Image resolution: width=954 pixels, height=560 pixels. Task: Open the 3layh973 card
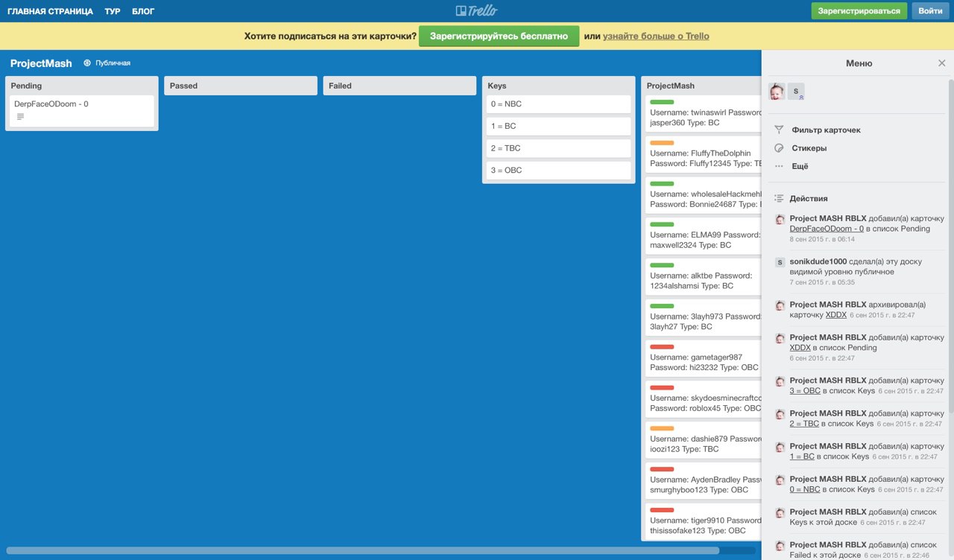click(x=703, y=316)
